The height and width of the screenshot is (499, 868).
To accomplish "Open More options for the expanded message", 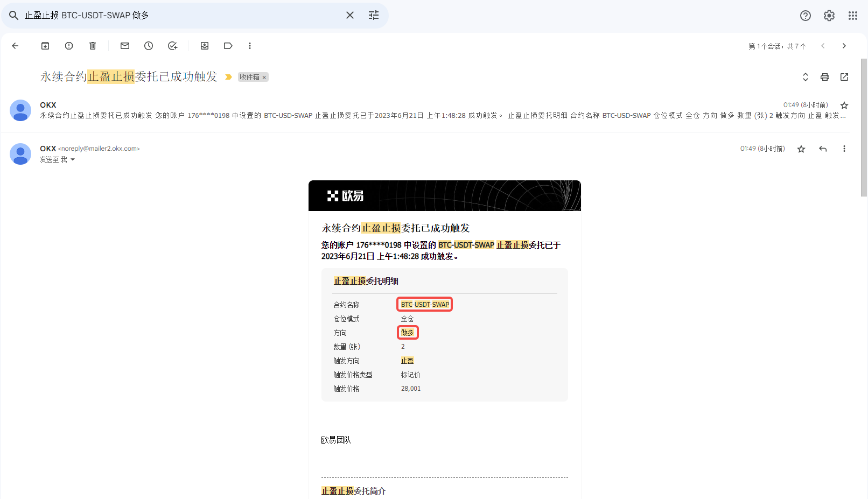I will [x=844, y=149].
